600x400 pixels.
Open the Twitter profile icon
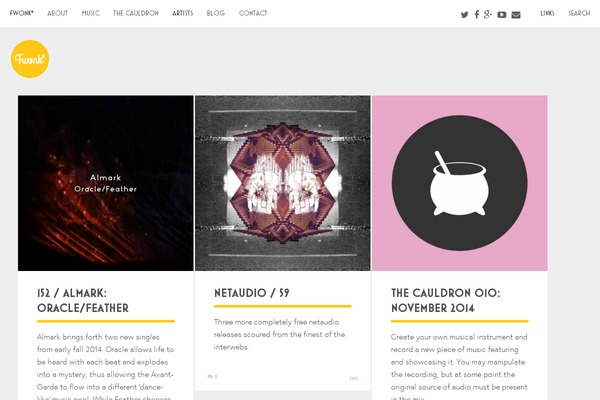pyautogui.click(x=464, y=15)
